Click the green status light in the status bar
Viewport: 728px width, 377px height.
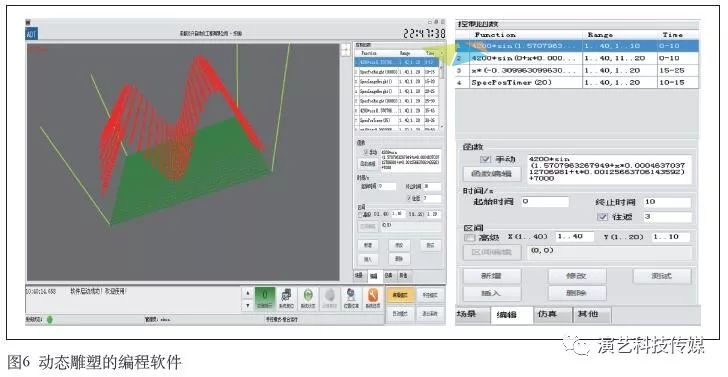[49, 319]
